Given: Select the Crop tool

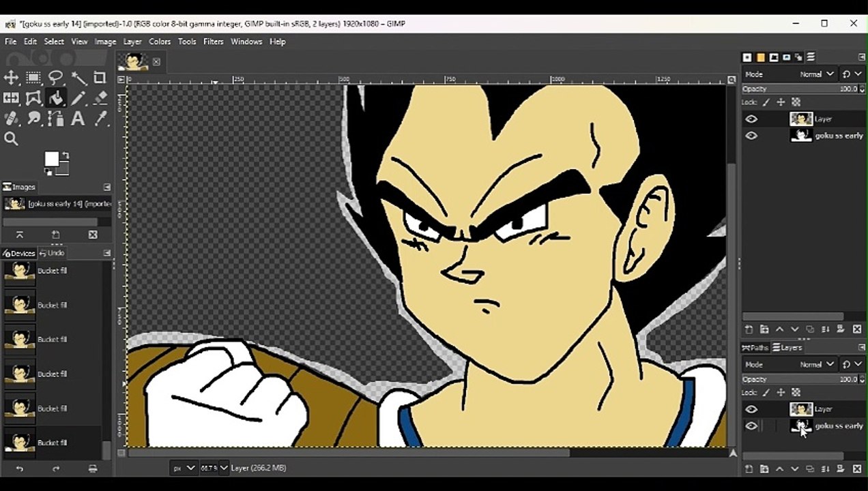Looking at the screenshot, I should [x=100, y=78].
